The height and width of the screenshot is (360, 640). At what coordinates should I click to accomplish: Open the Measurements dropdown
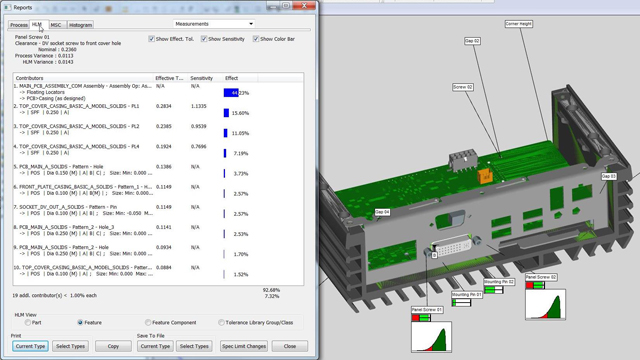(214, 24)
